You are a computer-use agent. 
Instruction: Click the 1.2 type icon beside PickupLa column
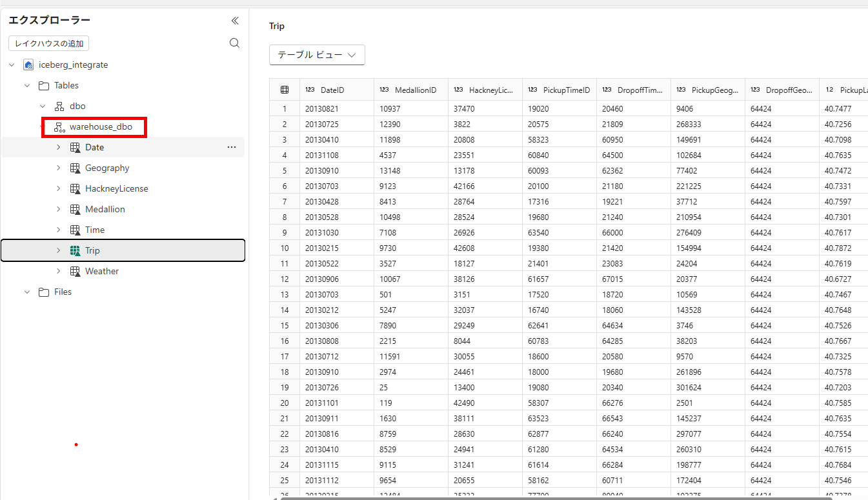[x=829, y=90]
